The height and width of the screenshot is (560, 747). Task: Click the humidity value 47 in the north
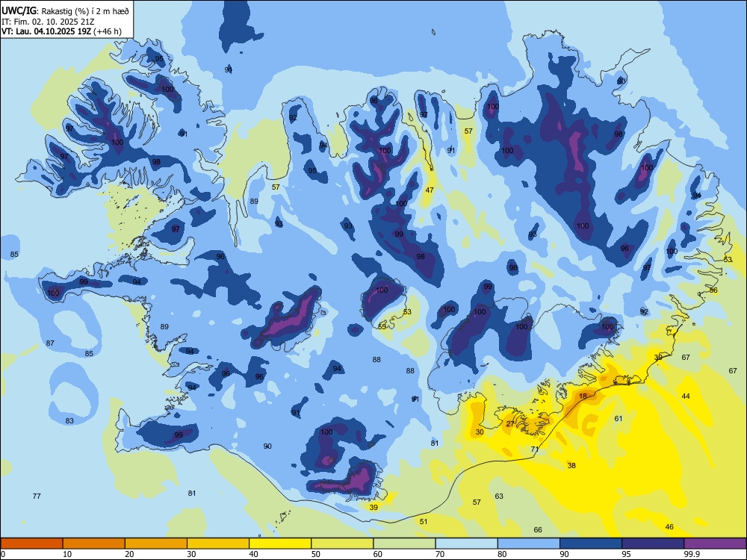[x=430, y=190]
